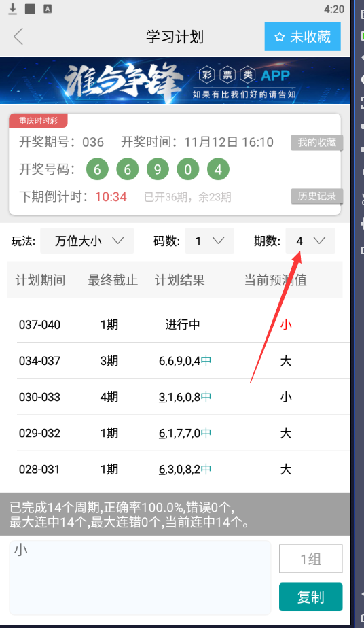Select the 037-040 plan row in progress
The height and width of the screenshot is (628, 364).
pos(183,324)
